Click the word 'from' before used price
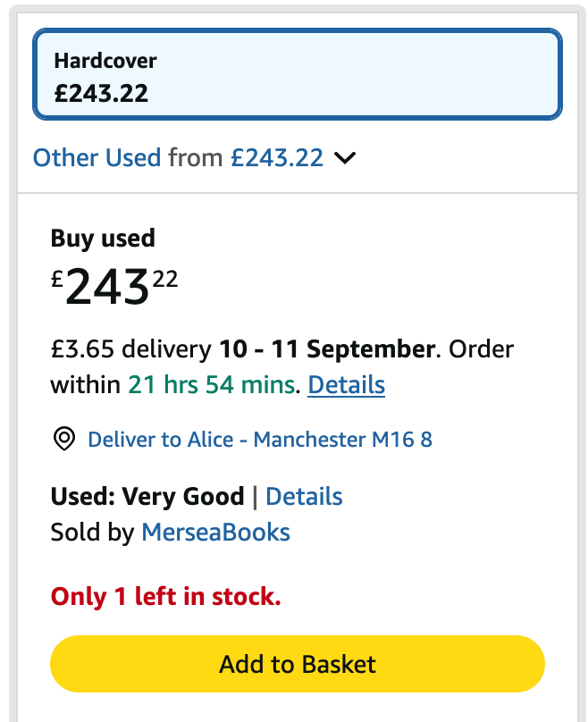This screenshot has width=588, height=722. coord(196,158)
